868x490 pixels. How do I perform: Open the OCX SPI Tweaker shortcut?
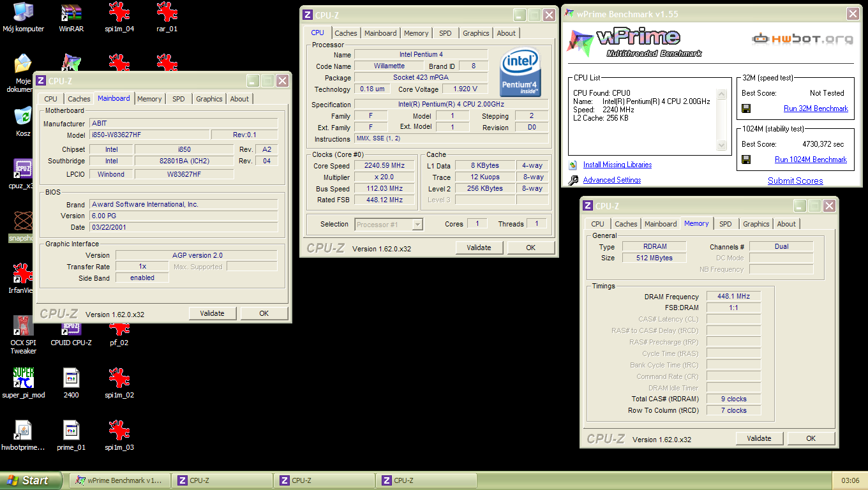click(23, 335)
